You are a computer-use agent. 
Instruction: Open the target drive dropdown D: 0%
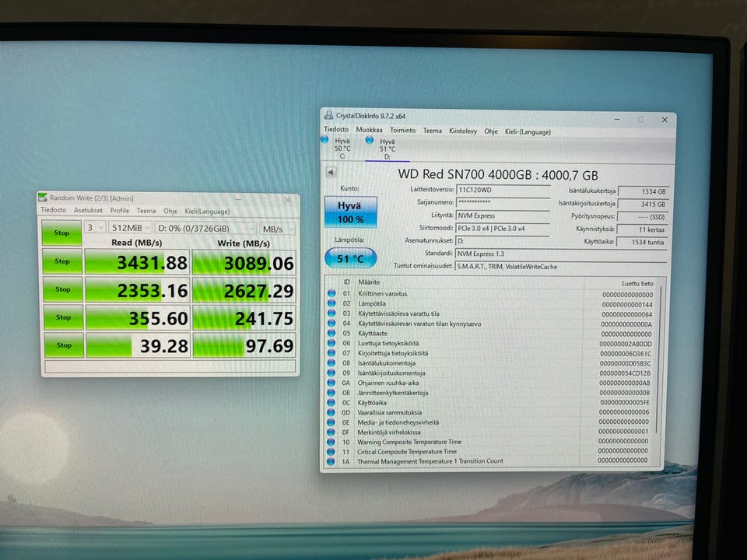[205, 229]
